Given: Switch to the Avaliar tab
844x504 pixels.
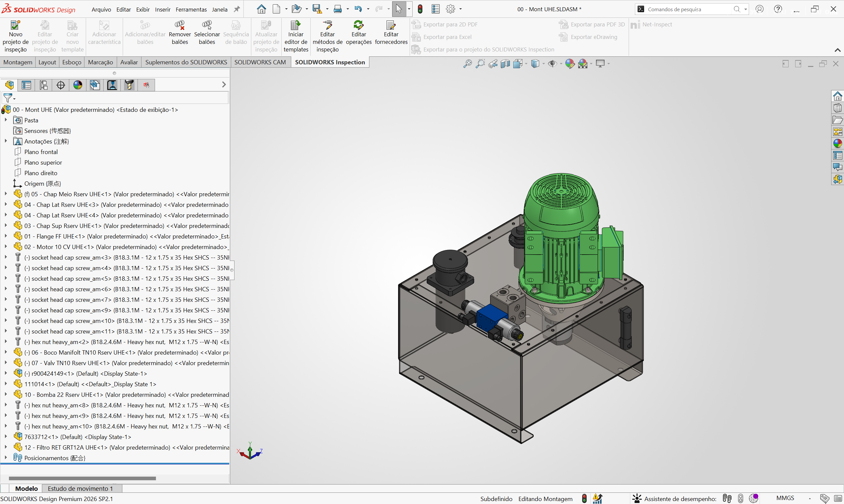Looking at the screenshot, I should coord(129,62).
